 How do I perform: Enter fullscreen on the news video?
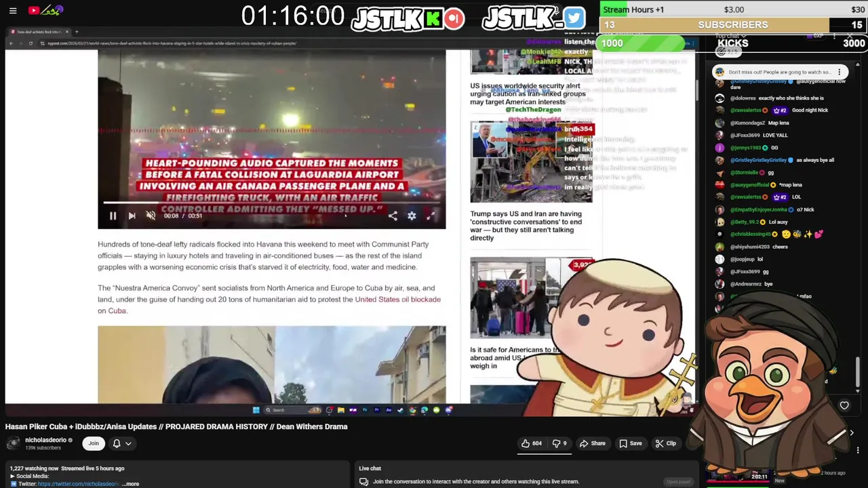pos(431,216)
